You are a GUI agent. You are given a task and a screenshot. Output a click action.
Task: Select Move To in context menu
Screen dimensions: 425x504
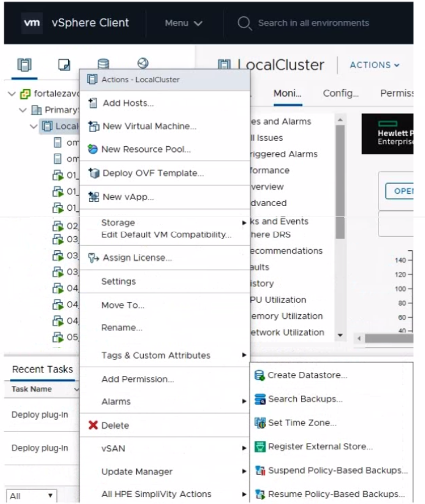click(164, 305)
